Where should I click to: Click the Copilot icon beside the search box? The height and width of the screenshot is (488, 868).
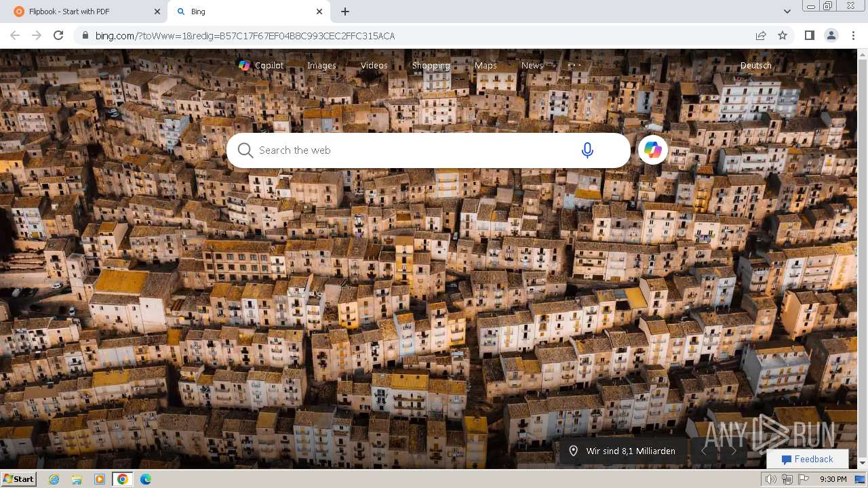[653, 150]
